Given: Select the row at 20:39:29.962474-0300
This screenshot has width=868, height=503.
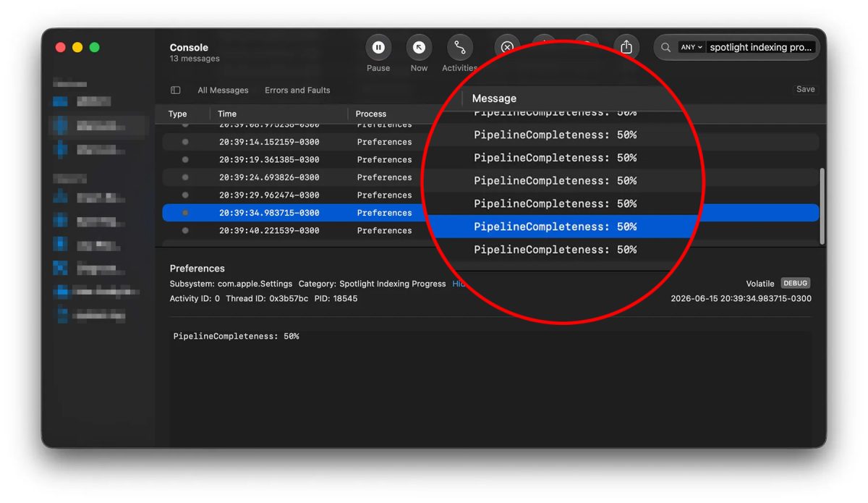Looking at the screenshot, I should (x=490, y=195).
